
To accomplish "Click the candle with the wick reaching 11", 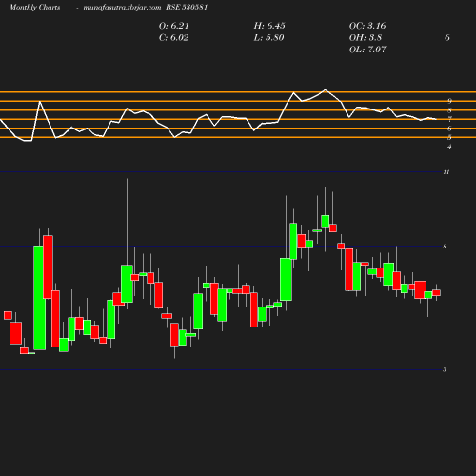I will coord(127,284).
